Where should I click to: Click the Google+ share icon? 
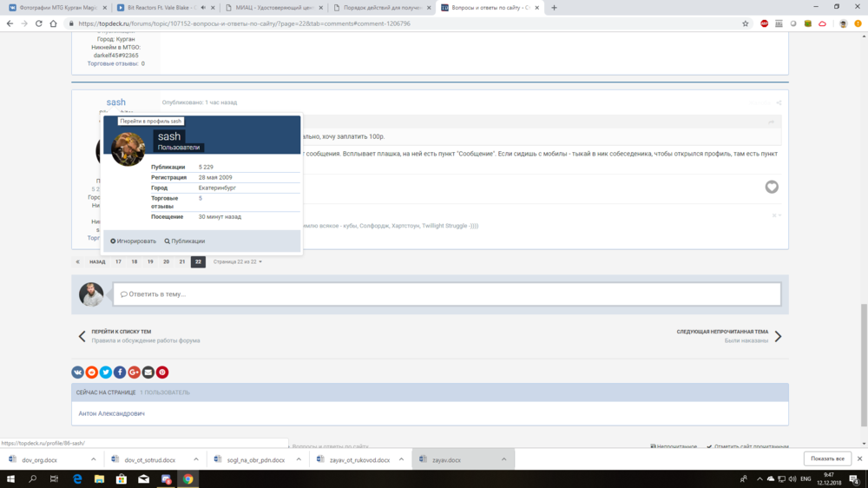coord(134,373)
